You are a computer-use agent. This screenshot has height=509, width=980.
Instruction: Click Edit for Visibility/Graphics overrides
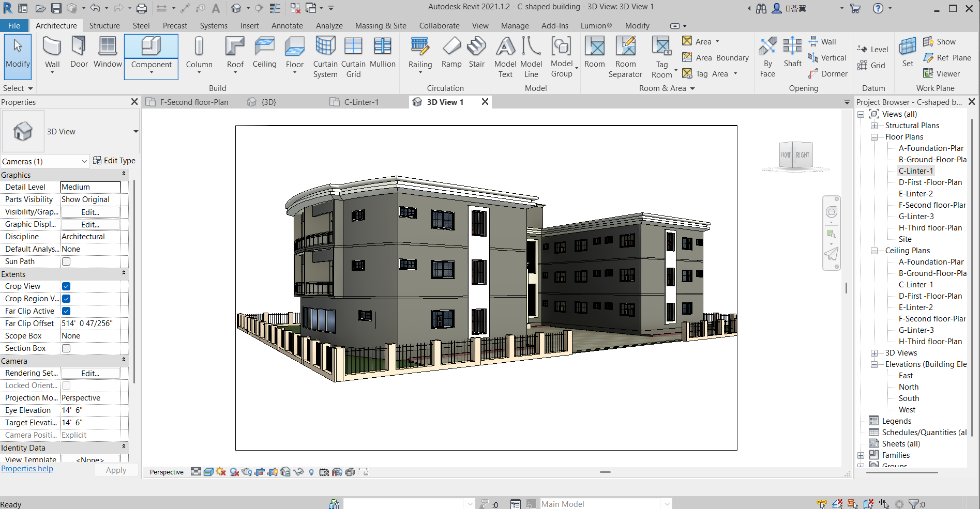tap(91, 212)
